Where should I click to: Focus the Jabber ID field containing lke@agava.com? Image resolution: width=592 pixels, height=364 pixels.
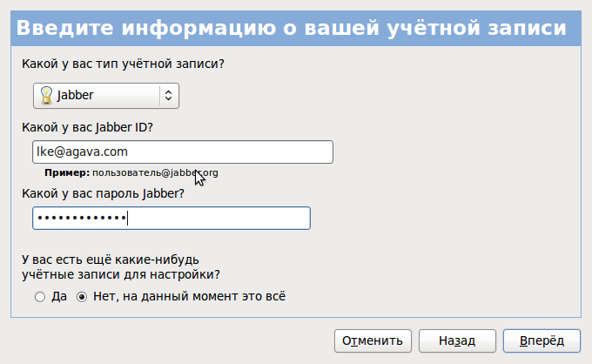[x=182, y=152]
